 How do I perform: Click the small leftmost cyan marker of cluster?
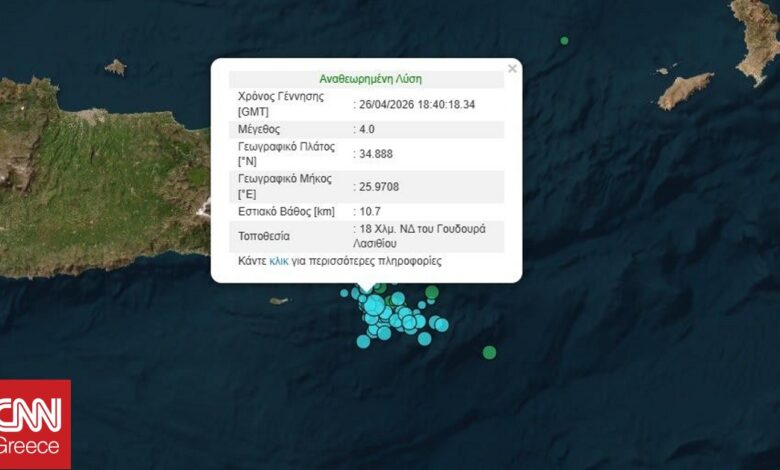344,293
